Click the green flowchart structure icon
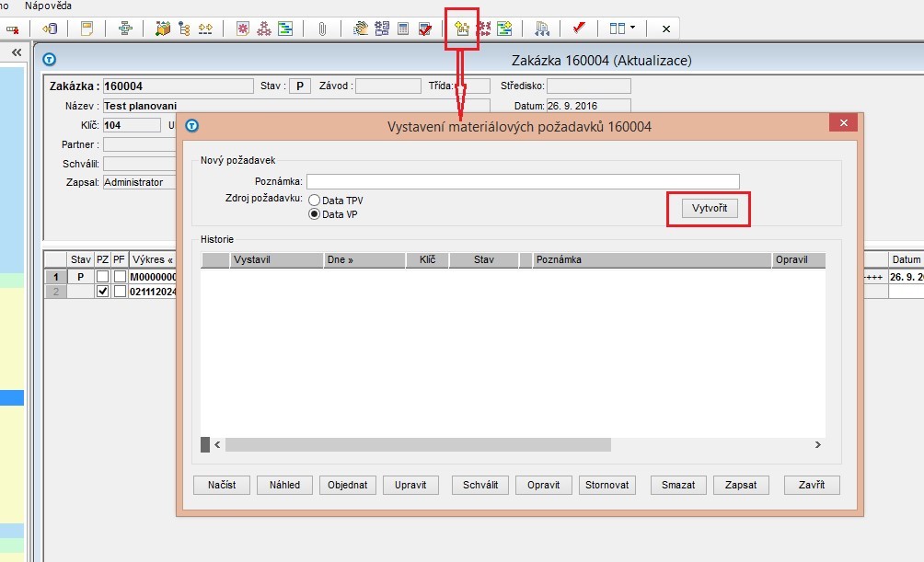The height and width of the screenshot is (562, 924). pyautogui.click(x=125, y=29)
